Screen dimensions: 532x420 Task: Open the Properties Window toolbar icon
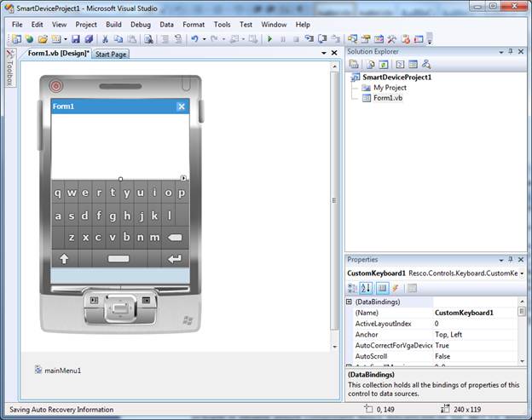tap(366, 39)
